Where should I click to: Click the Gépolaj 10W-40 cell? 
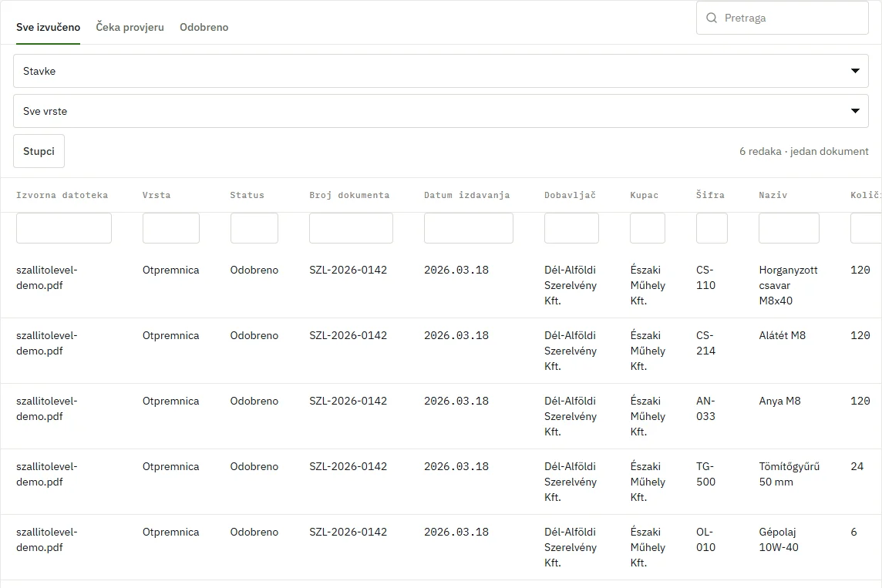click(x=779, y=539)
